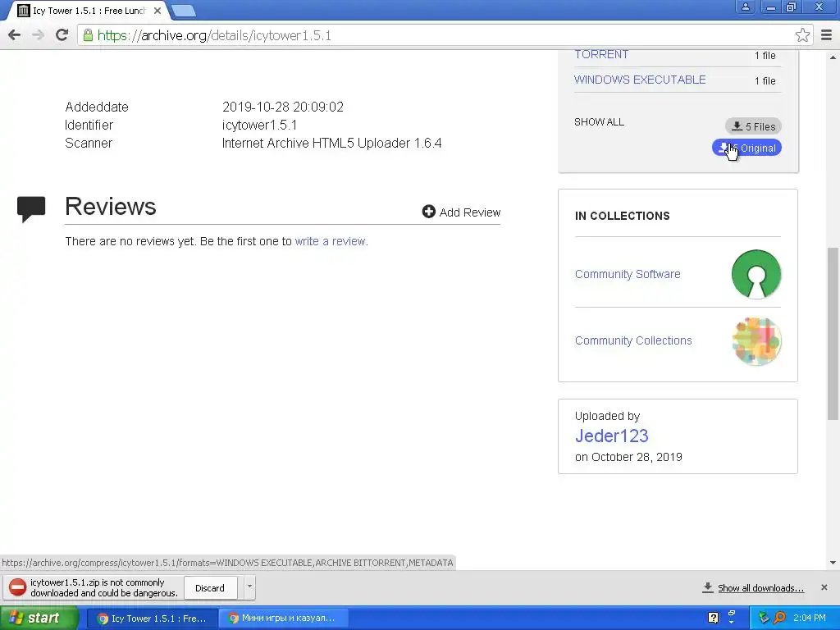Click the green padlock security icon
This screenshot has width=840, height=630.
pyautogui.click(x=88, y=35)
